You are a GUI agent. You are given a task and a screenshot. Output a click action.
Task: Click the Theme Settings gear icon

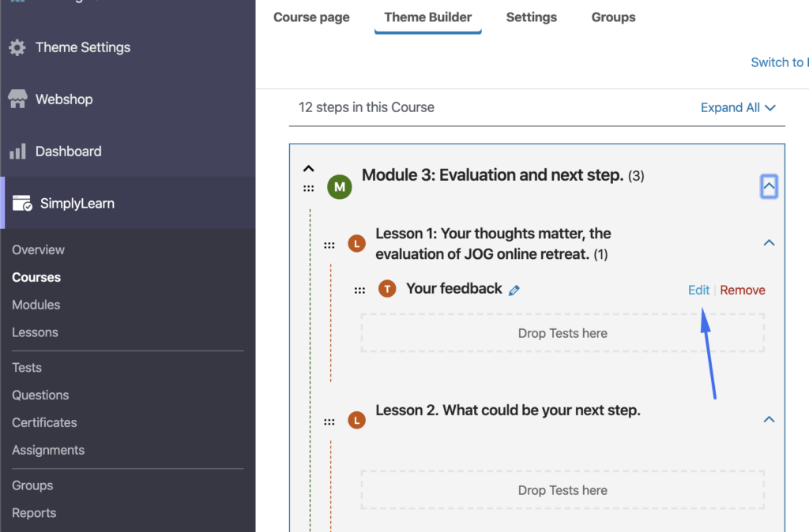tap(17, 47)
